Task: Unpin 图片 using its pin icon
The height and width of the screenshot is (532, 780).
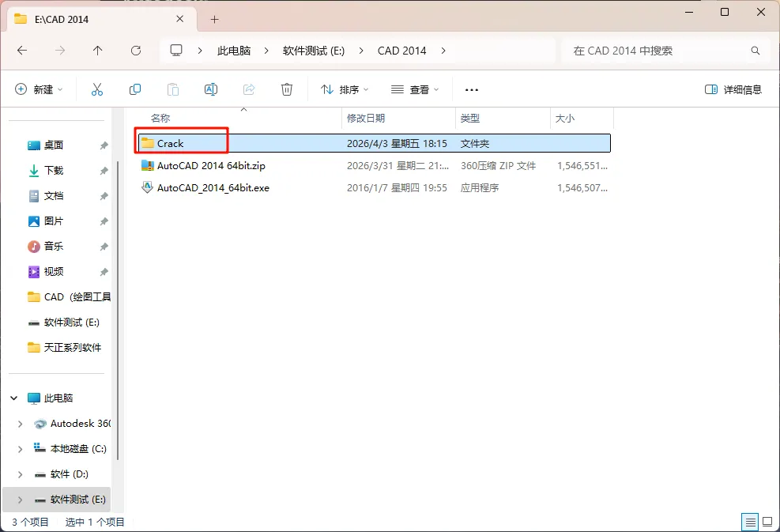Action: tap(104, 221)
